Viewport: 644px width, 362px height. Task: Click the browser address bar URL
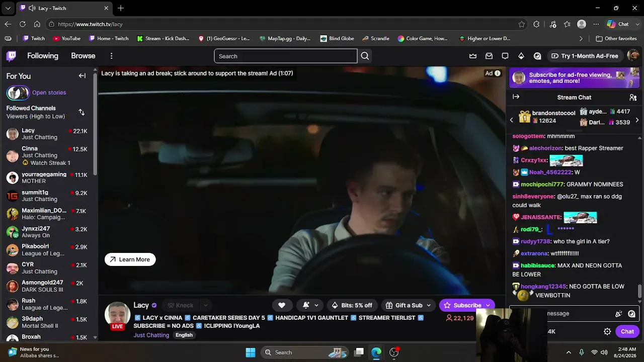pos(90,24)
